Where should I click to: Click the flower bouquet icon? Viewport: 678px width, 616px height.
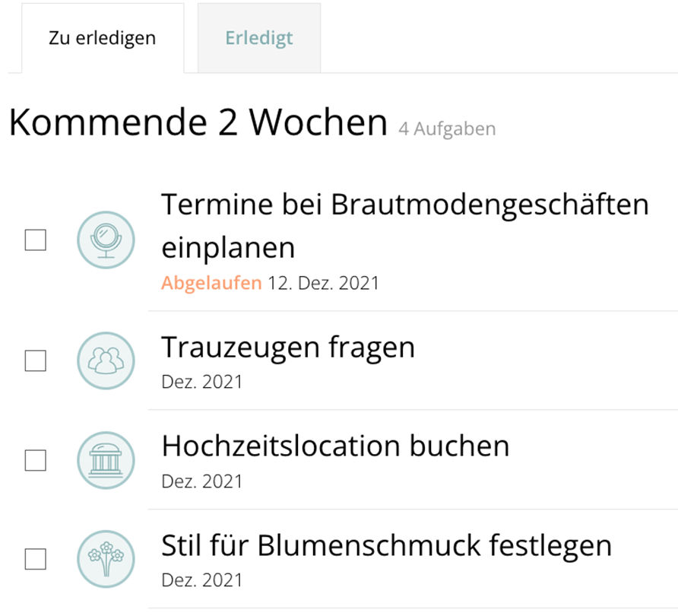[106, 560]
